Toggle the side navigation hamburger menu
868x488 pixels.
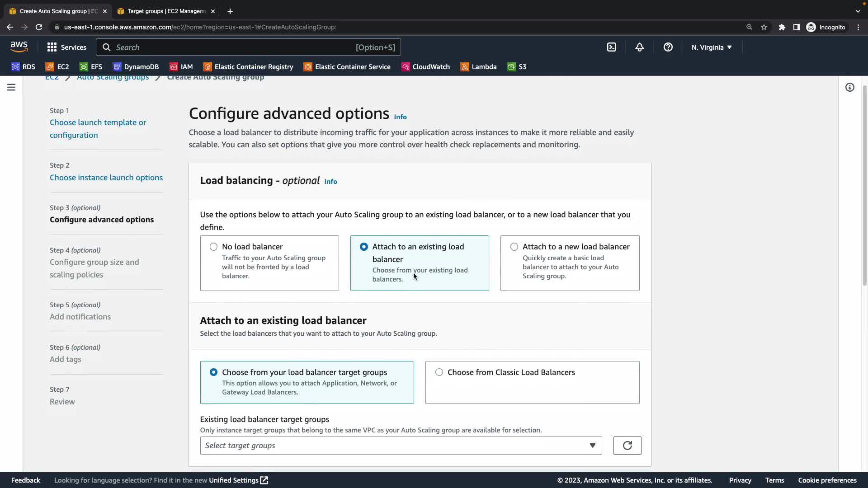11,87
